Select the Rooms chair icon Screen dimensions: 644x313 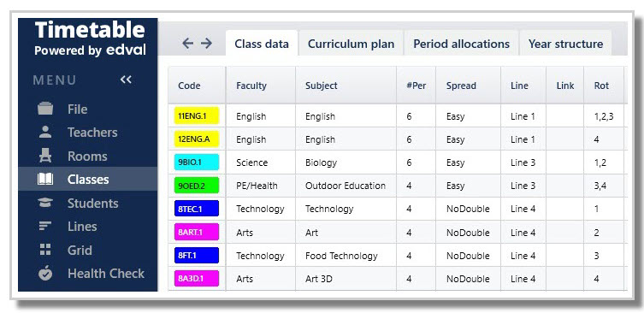point(45,156)
